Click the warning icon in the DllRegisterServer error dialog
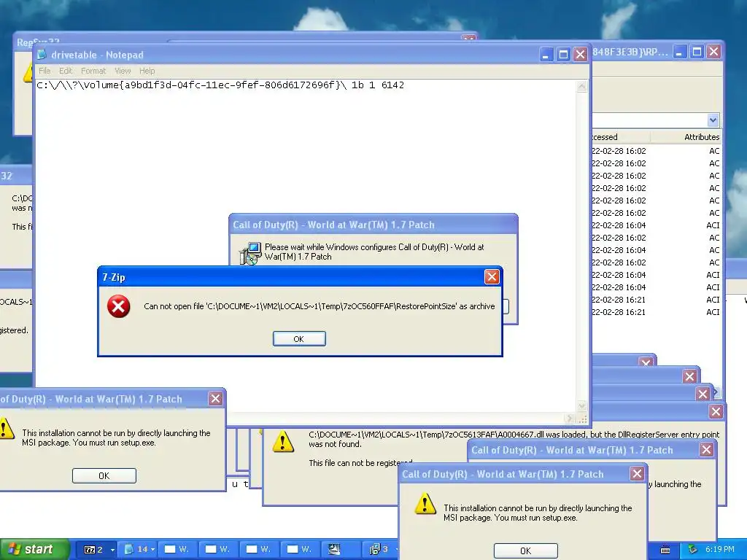Viewport: 747px width, 560px height. tap(283, 441)
